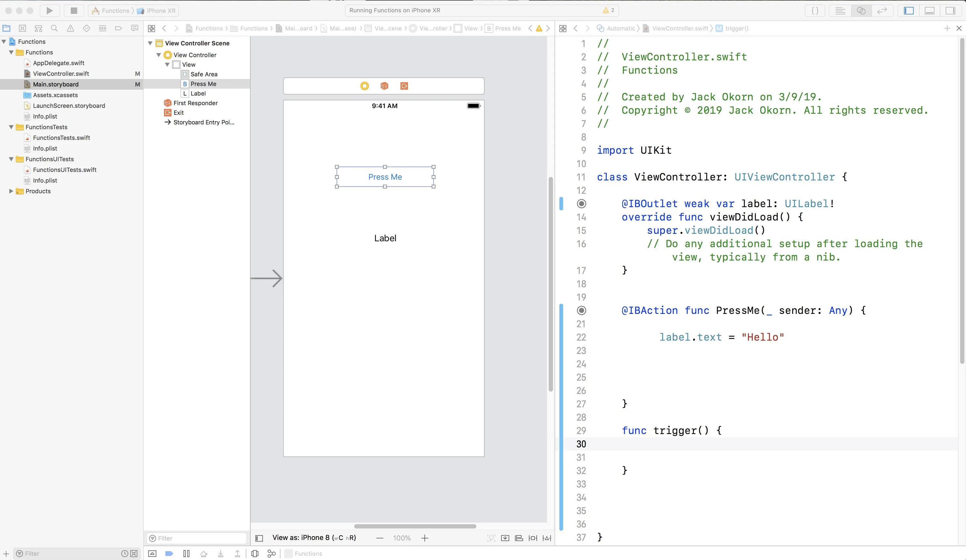Click View as: iPhone 8 device selector

314,538
